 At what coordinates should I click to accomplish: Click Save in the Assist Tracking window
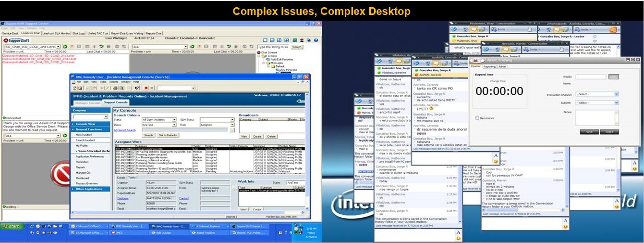[x=589, y=131]
